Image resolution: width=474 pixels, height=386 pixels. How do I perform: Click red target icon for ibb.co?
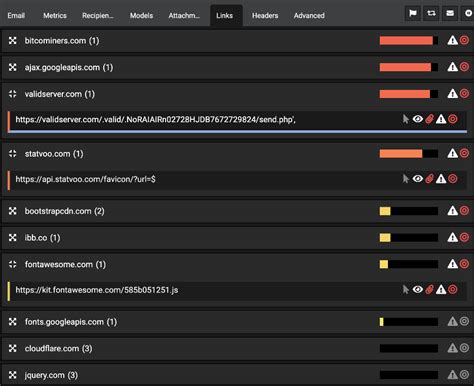(x=464, y=237)
